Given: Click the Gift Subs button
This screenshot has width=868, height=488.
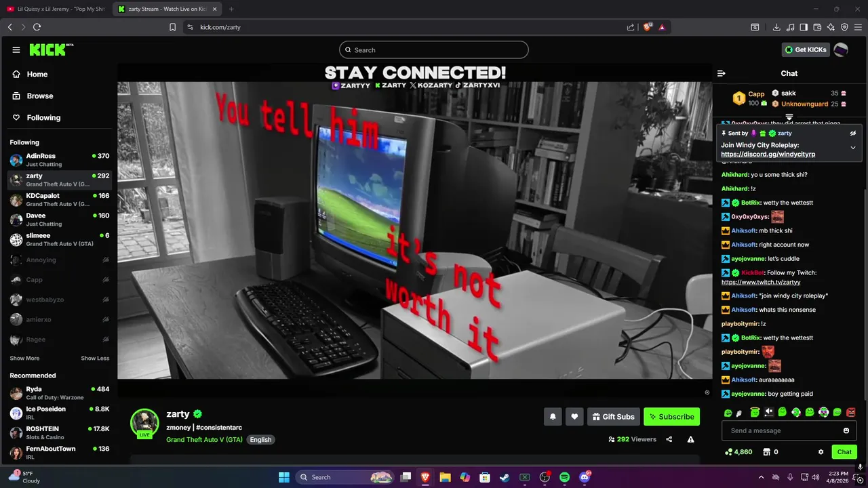Looking at the screenshot, I should (613, 417).
